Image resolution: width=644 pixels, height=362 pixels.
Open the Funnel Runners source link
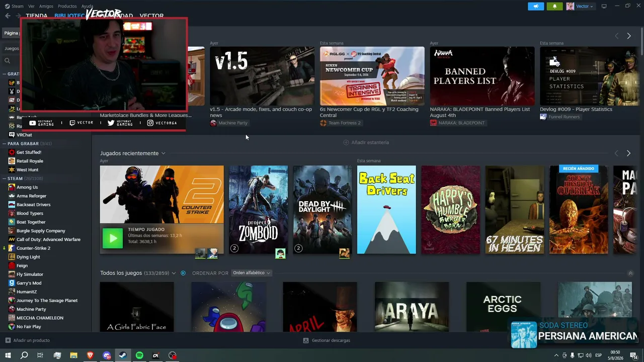[564, 117]
